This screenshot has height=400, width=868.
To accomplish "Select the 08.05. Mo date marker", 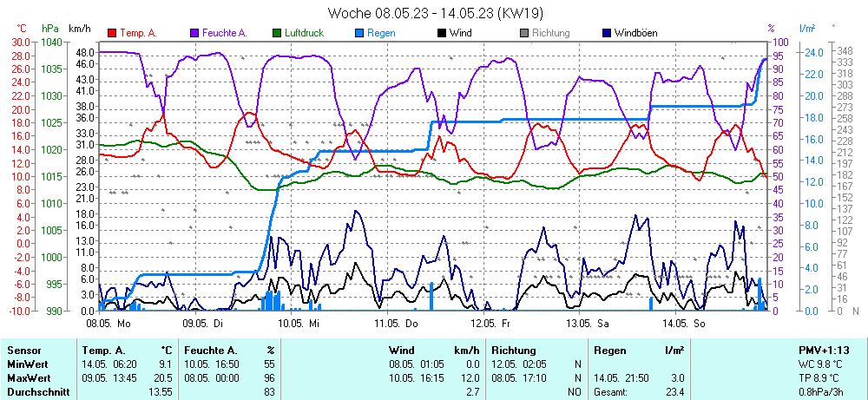I will coord(108,323).
